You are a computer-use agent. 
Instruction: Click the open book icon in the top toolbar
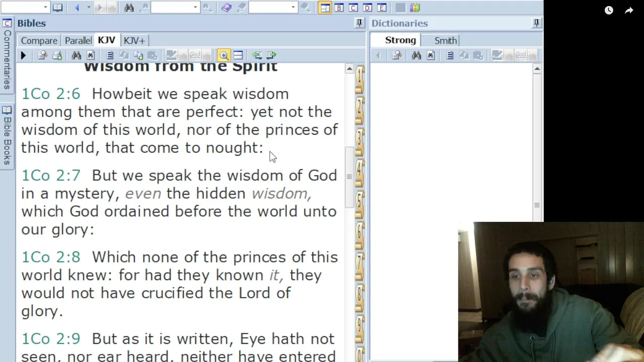click(58, 8)
